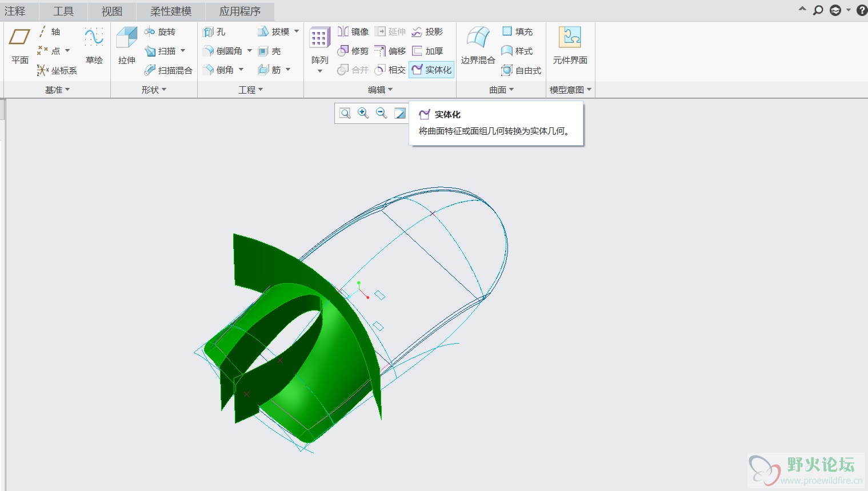The image size is (868, 491).
Task: Expand the 基准 (Datum) group menu
Action: [x=57, y=90]
